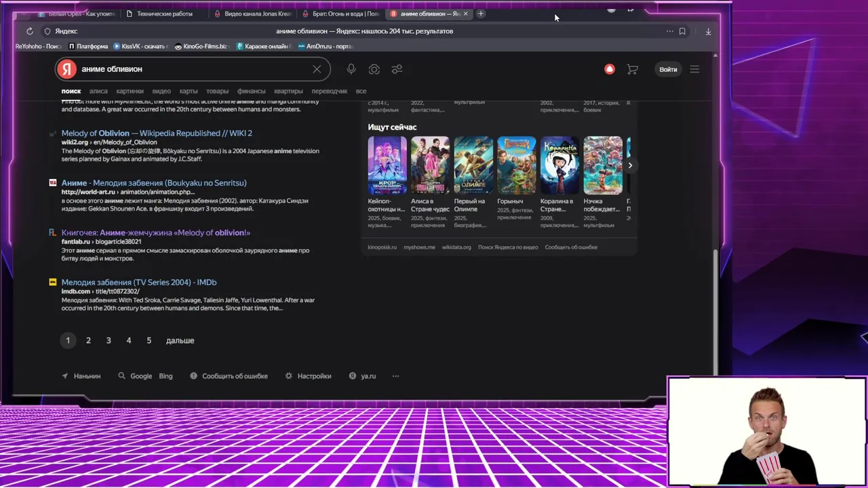Close the 'аниме обливион' tab
868x488 pixels.
click(465, 14)
